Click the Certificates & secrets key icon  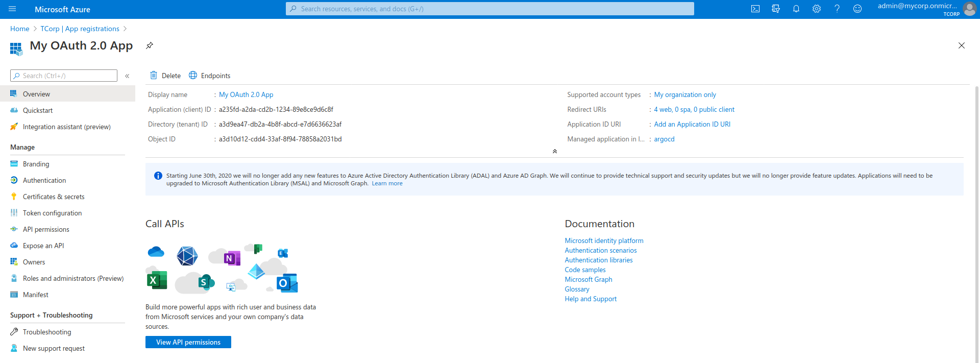(x=14, y=197)
